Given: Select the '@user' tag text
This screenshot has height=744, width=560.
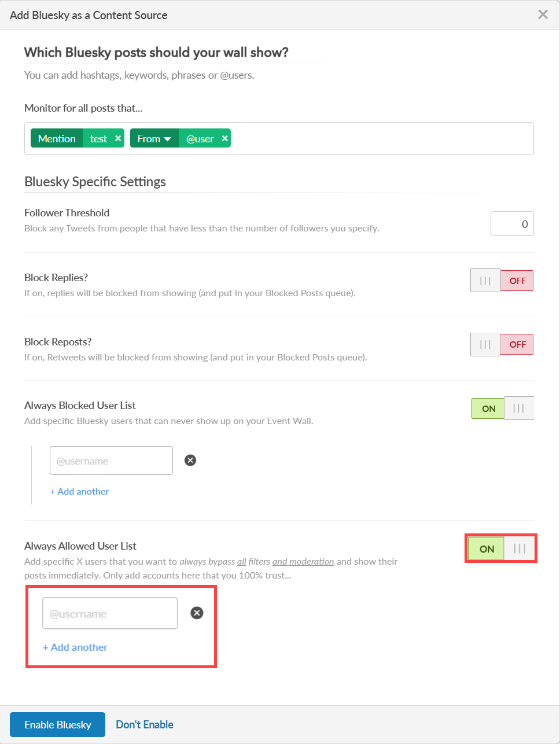Looking at the screenshot, I should (x=200, y=139).
